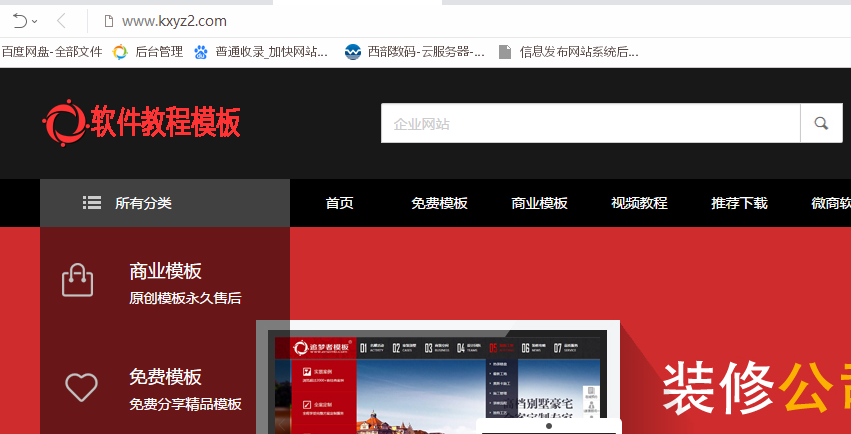Select 免费模板 in the sidebar categories
Viewport: 851px width, 434px height.
point(166,376)
